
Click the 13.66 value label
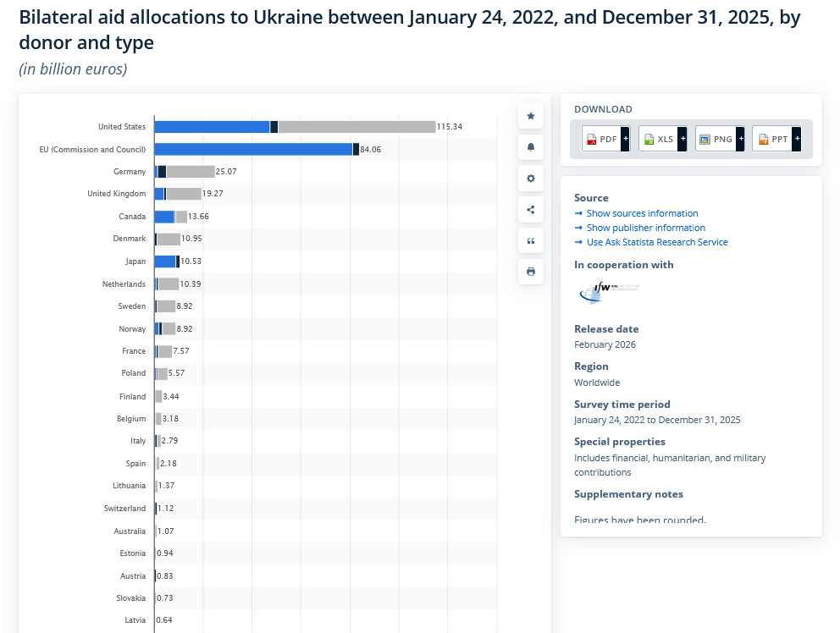(198, 217)
